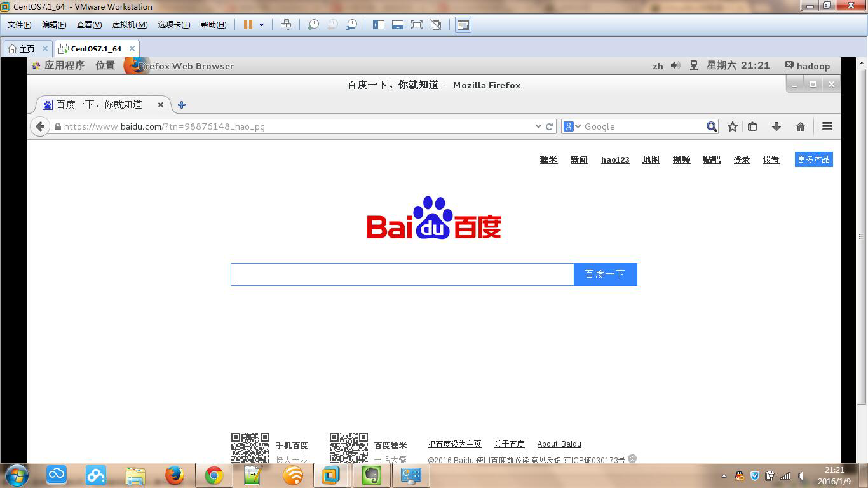Image resolution: width=868 pixels, height=488 pixels.
Task: Open the Windows Start button
Action: click(17, 475)
